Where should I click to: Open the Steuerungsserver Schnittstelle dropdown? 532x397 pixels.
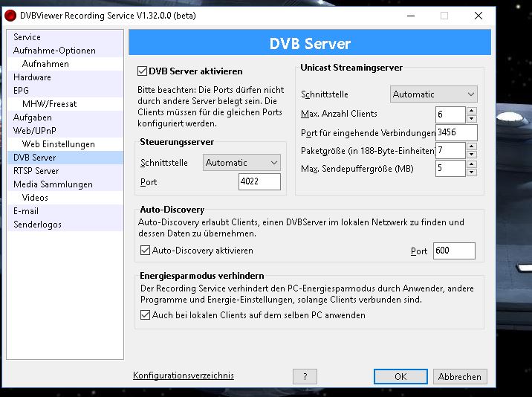[241, 163]
